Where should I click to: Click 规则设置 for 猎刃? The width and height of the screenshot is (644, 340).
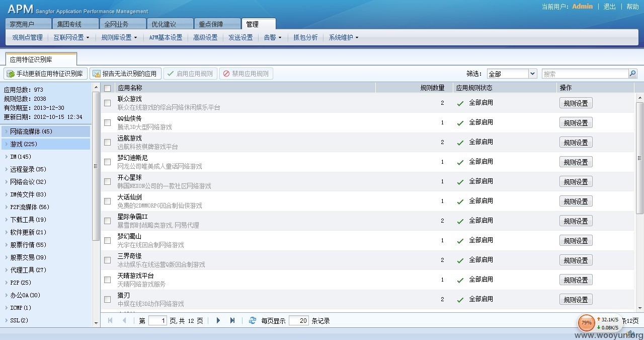pyautogui.click(x=576, y=299)
